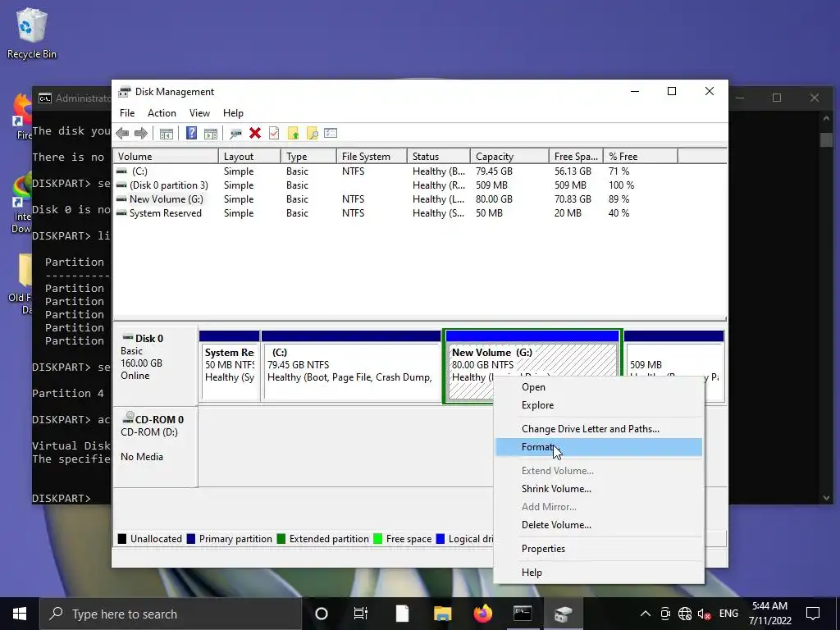This screenshot has height=630, width=840.
Task: Click the settings list toolbar icon
Action: 331,133
